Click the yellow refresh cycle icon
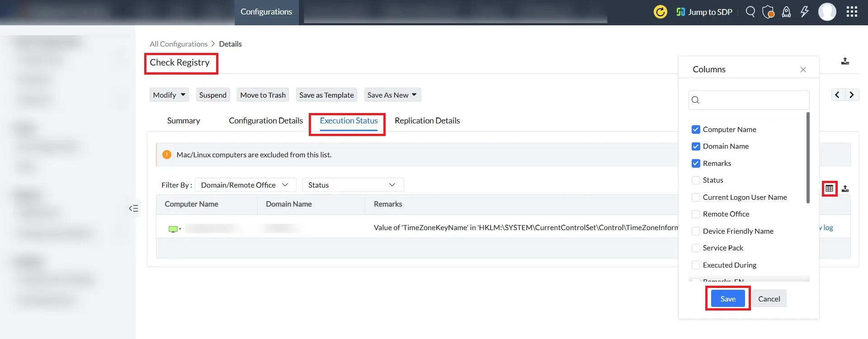 (x=660, y=12)
